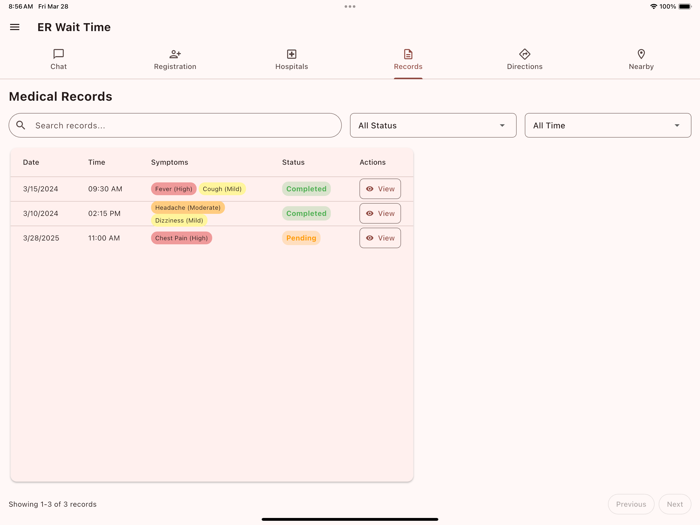Click the Date column header

[31, 162]
